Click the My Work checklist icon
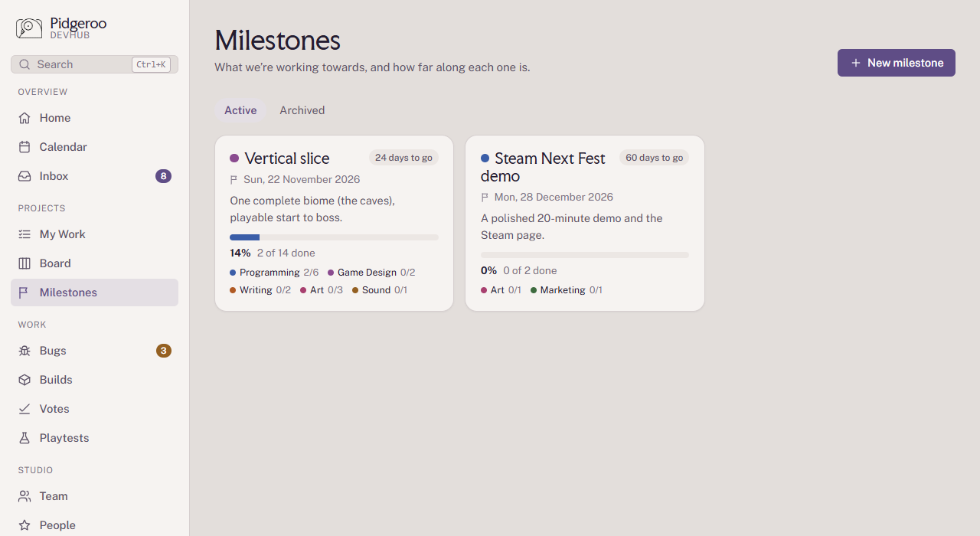Screen dimensions: 980x536 tap(24, 234)
